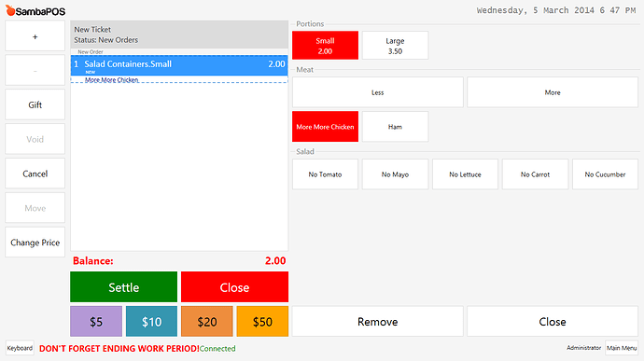Toggle the No Cucumber option
This screenshot has width=644, height=361.
coord(605,174)
